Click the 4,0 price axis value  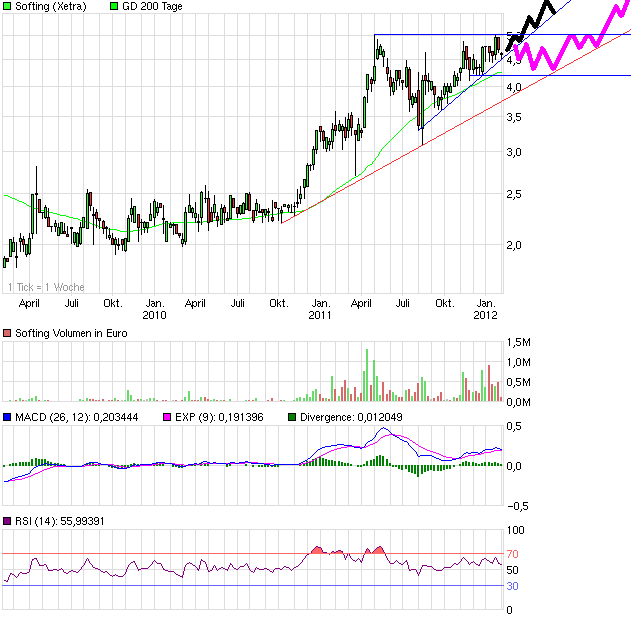click(x=514, y=87)
